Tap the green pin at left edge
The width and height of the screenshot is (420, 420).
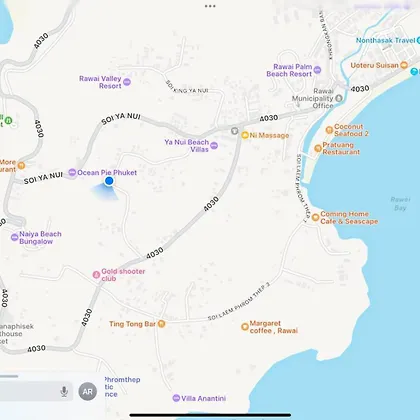click(x=8, y=120)
